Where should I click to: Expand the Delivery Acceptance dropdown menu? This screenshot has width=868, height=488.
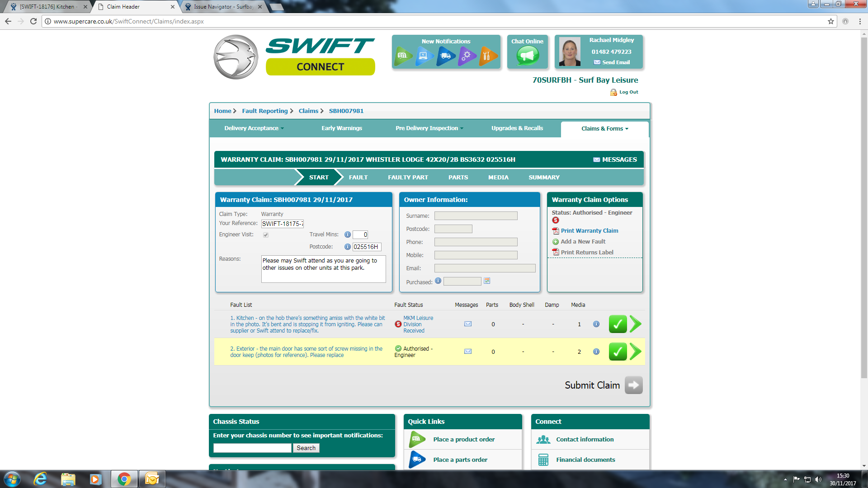point(254,128)
